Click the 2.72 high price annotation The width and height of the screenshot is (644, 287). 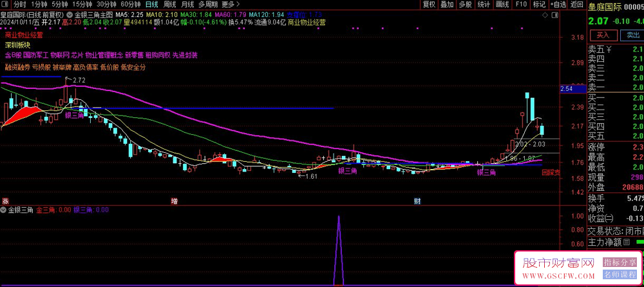click(x=79, y=81)
